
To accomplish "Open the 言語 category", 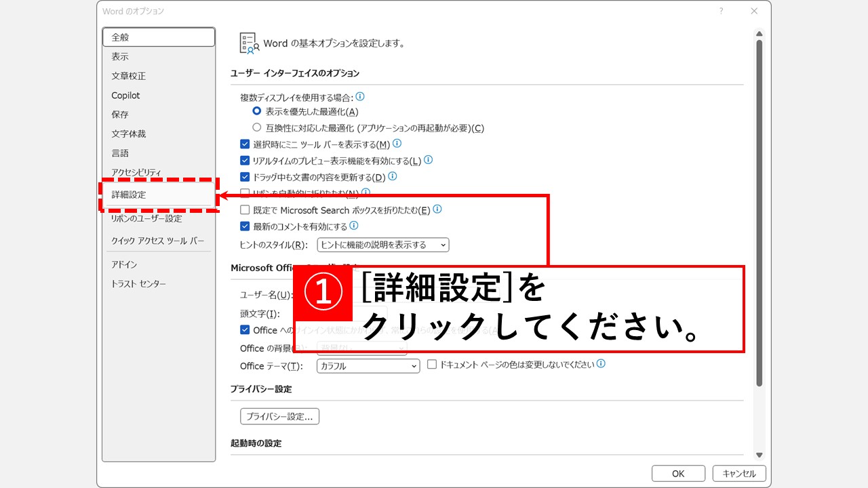I will click(x=159, y=153).
